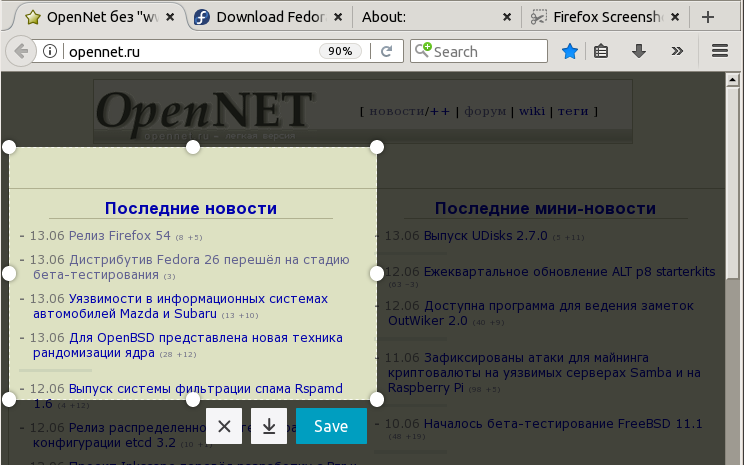
Task: Save the selected screenshot
Action: point(331,426)
